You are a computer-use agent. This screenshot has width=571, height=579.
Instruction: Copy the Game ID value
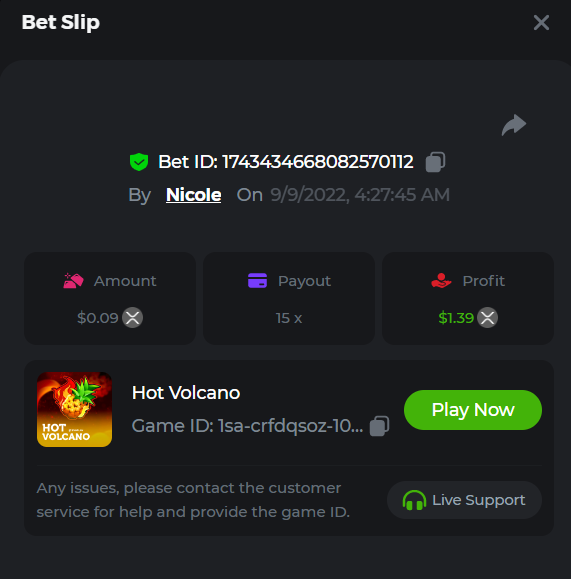(x=380, y=426)
